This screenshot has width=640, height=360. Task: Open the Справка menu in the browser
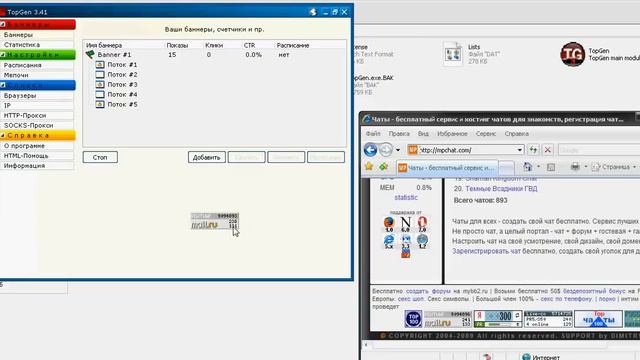(x=516, y=133)
